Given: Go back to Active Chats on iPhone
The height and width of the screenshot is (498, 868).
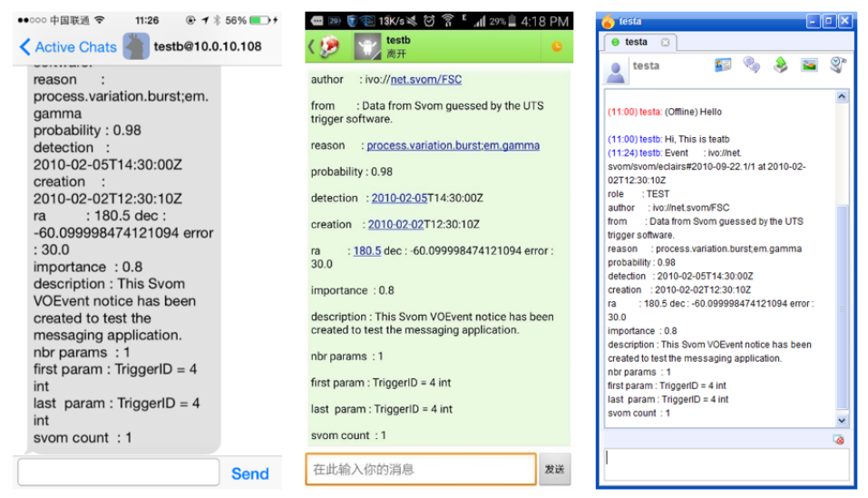Looking at the screenshot, I should point(67,47).
